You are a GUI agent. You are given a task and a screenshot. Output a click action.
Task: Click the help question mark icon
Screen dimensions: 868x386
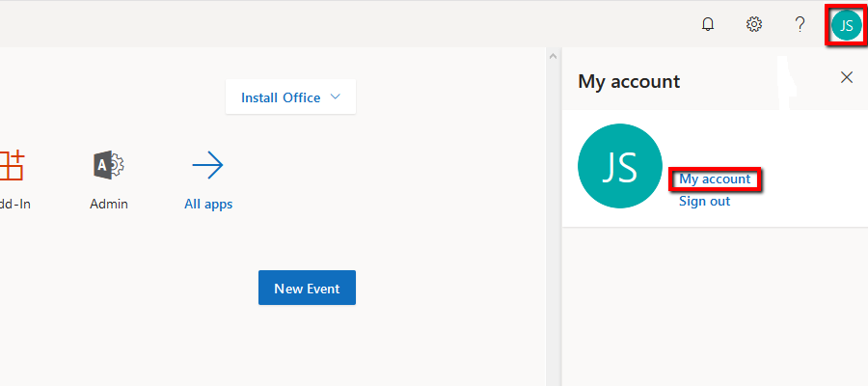tap(800, 24)
